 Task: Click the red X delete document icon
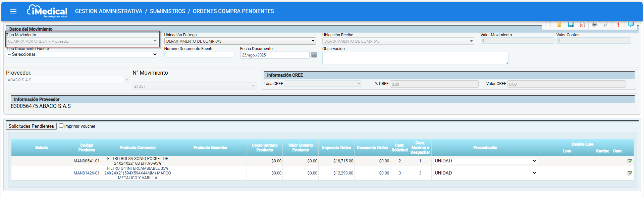pyautogui.click(x=582, y=25)
